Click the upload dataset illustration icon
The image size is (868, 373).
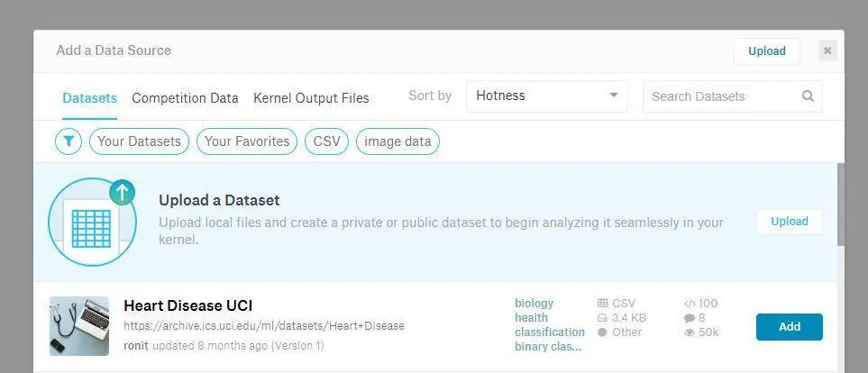pyautogui.click(x=92, y=222)
